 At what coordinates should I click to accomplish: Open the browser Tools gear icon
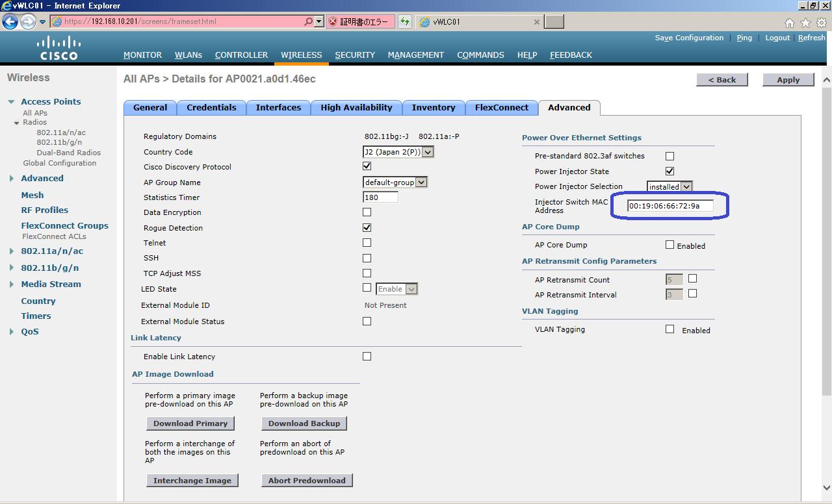click(x=821, y=23)
